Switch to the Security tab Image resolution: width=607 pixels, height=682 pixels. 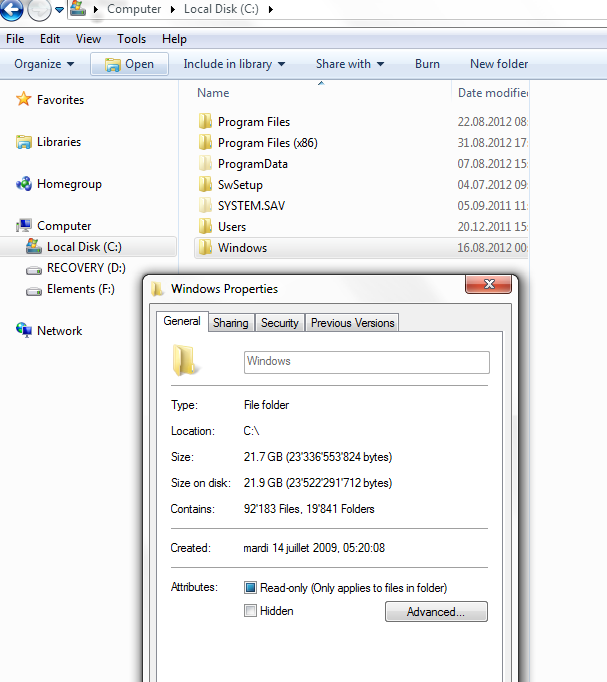pyautogui.click(x=280, y=323)
